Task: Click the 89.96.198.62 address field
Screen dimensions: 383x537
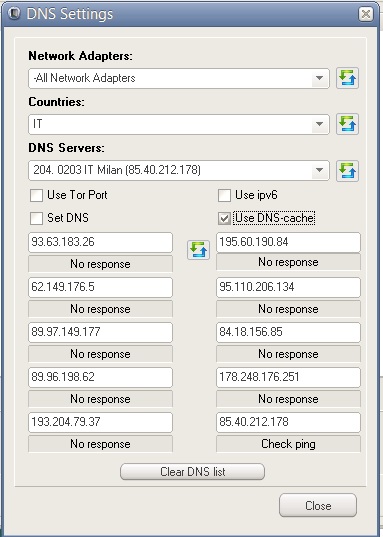Action: pos(100,377)
